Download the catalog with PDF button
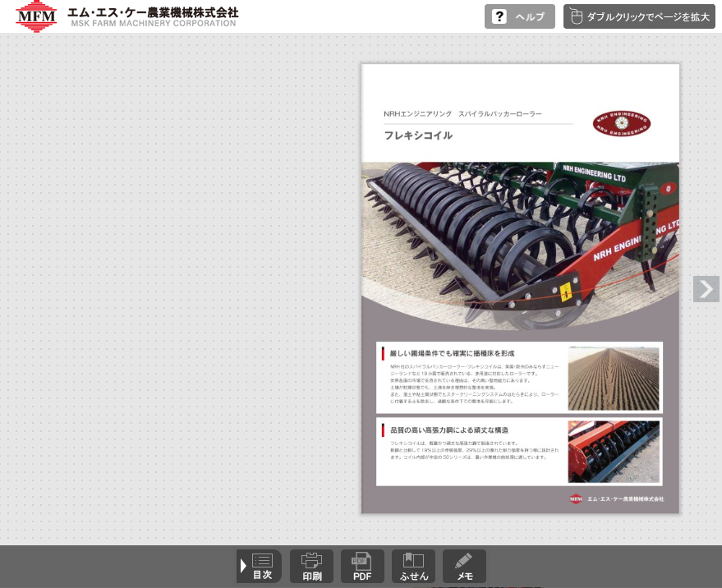This screenshot has width=722, height=588. point(362,567)
